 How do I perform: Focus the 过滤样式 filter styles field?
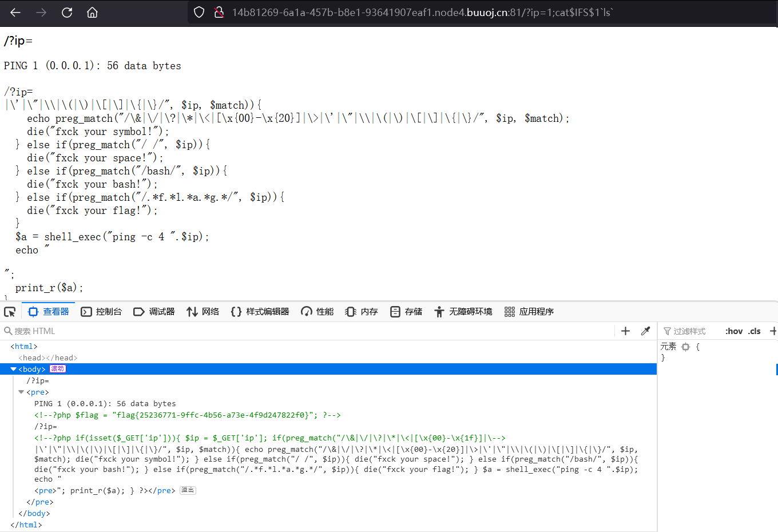pyautogui.click(x=689, y=331)
